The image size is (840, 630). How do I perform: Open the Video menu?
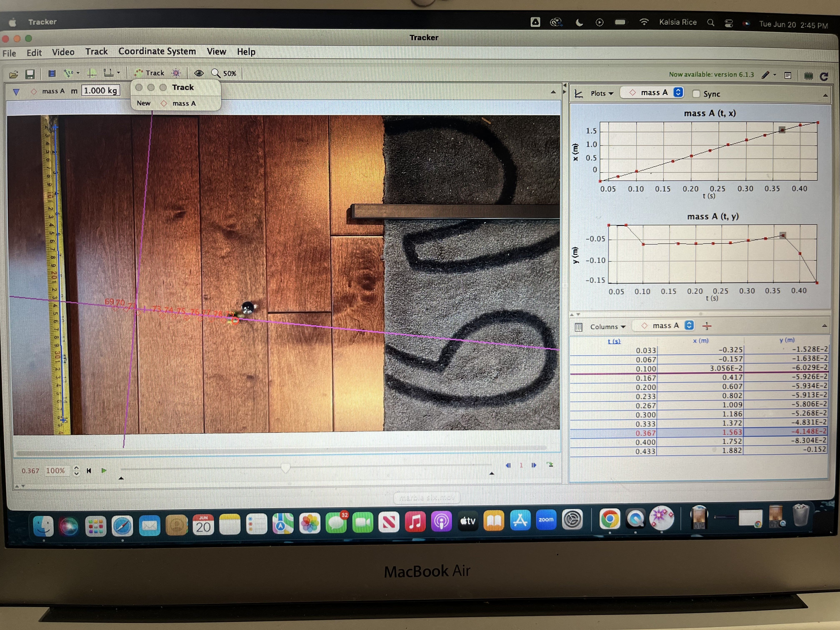click(x=63, y=52)
